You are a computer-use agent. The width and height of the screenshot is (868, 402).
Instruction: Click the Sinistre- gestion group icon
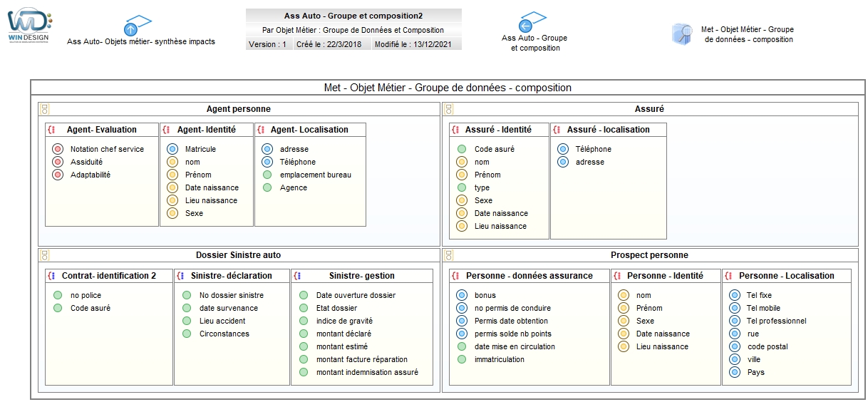[297, 276]
